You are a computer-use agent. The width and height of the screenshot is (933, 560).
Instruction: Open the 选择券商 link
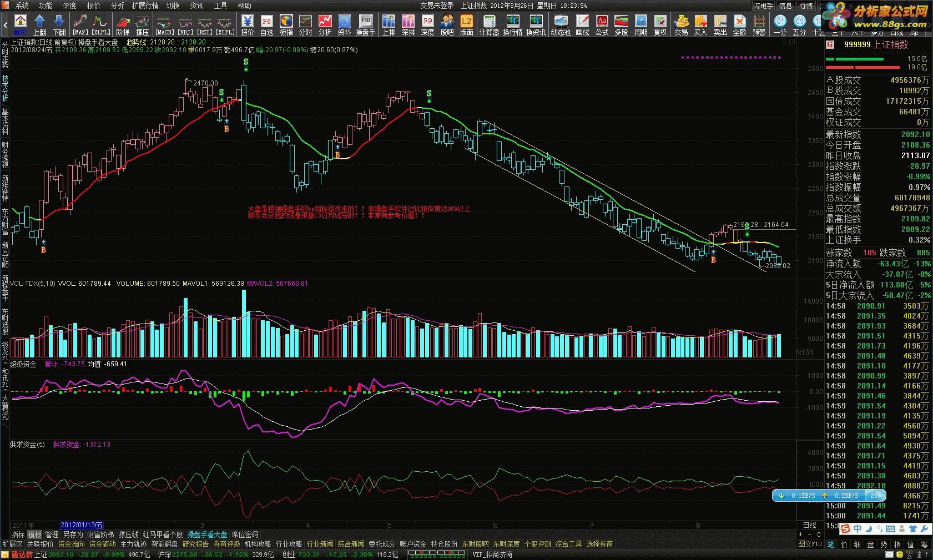(x=599, y=544)
